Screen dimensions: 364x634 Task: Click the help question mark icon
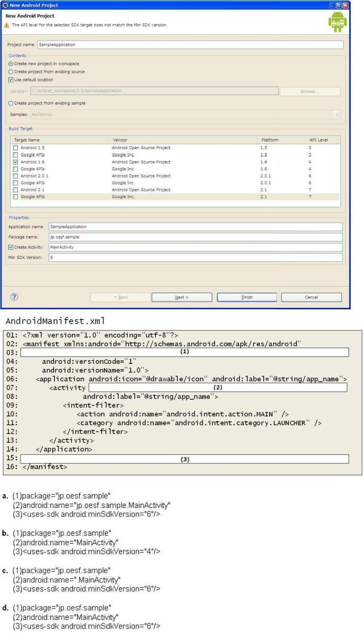(x=14, y=297)
